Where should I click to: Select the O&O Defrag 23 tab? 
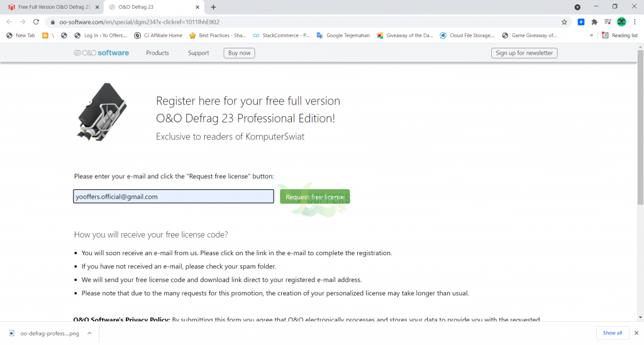pos(154,7)
